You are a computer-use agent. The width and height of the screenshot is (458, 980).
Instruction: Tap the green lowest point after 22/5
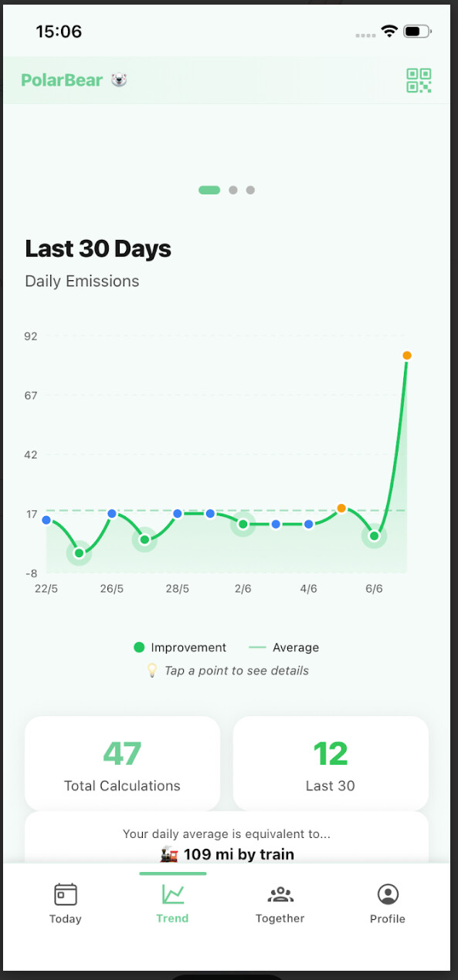(x=79, y=553)
